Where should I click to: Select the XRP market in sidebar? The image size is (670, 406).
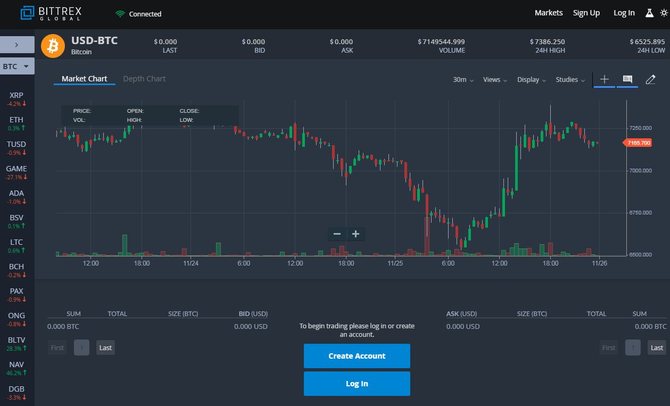(16, 99)
